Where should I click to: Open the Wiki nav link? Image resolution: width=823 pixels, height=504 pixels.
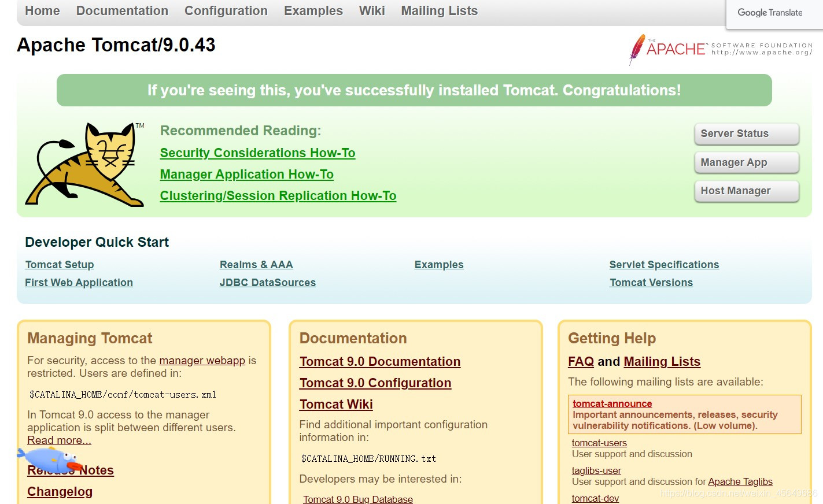[x=372, y=11]
